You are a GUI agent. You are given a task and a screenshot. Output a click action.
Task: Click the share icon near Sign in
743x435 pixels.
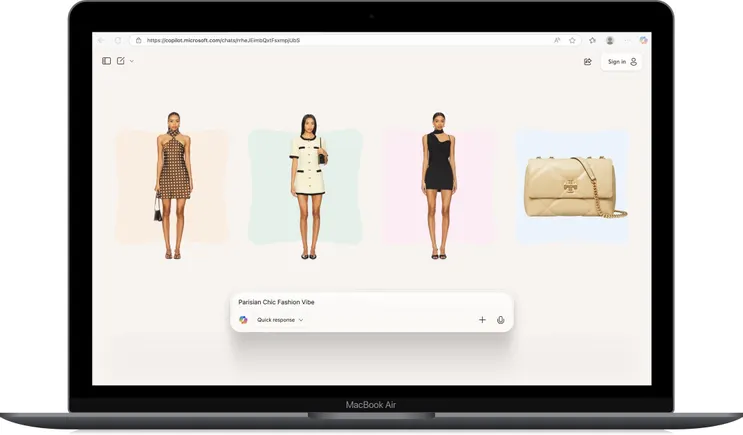point(588,61)
